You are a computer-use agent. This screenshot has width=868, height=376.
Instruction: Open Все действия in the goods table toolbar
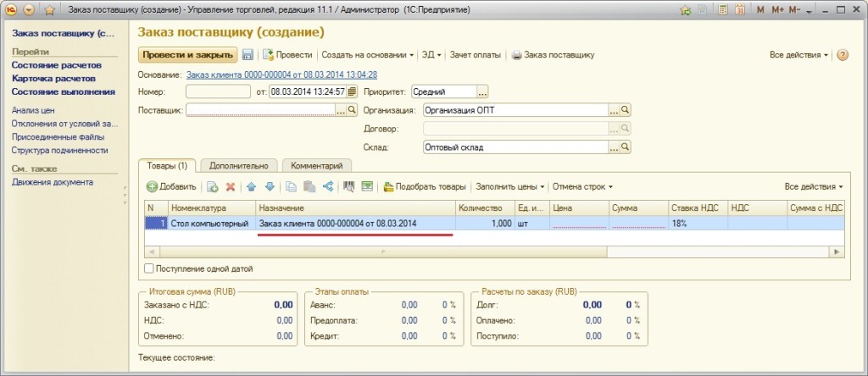[814, 187]
